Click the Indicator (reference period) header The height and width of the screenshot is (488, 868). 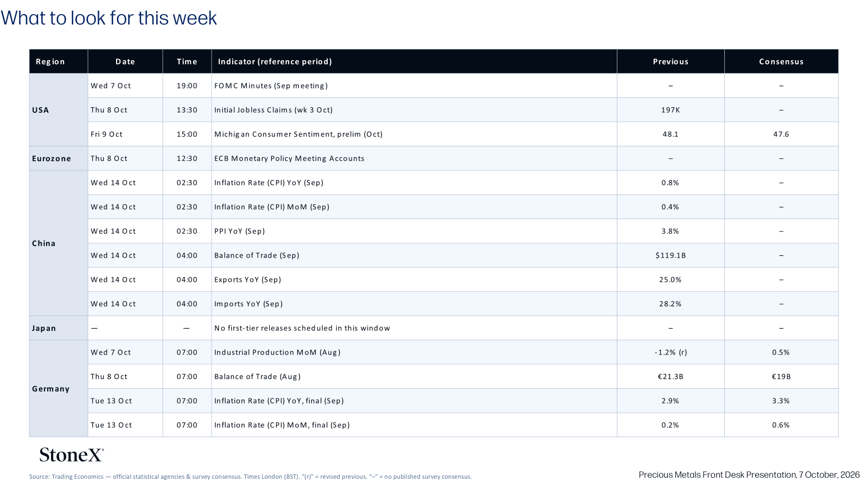coord(414,62)
